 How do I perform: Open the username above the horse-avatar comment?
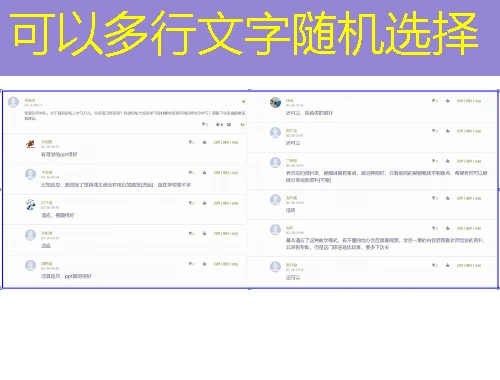46,142
